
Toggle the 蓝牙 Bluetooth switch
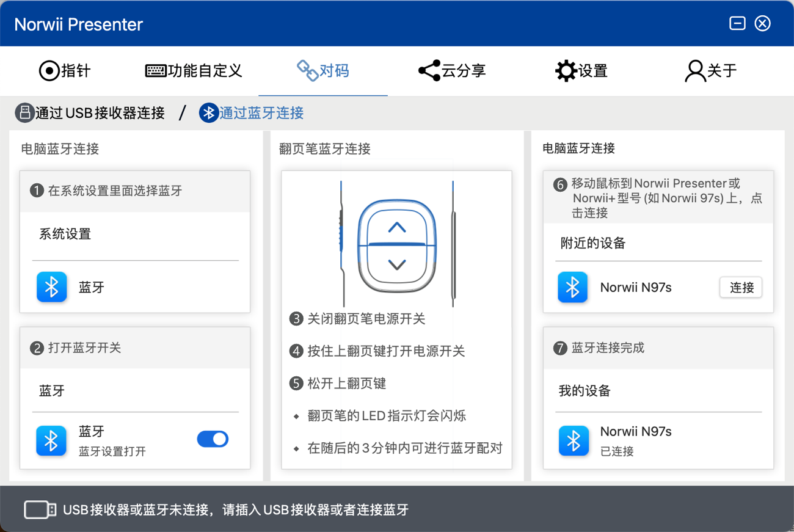pyautogui.click(x=213, y=439)
